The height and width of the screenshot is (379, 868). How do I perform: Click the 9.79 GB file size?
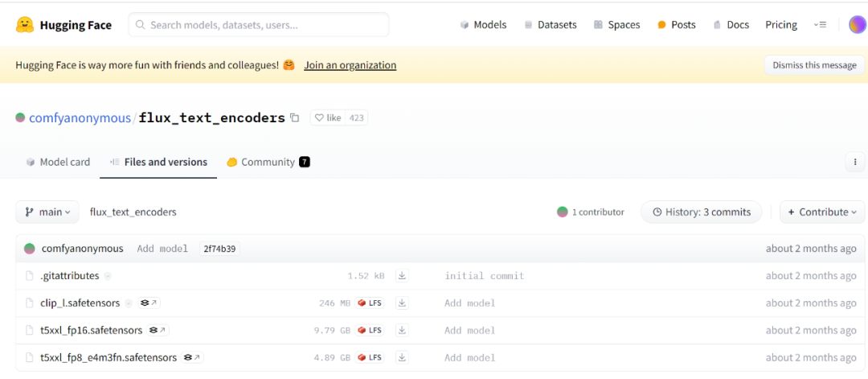[x=332, y=330]
